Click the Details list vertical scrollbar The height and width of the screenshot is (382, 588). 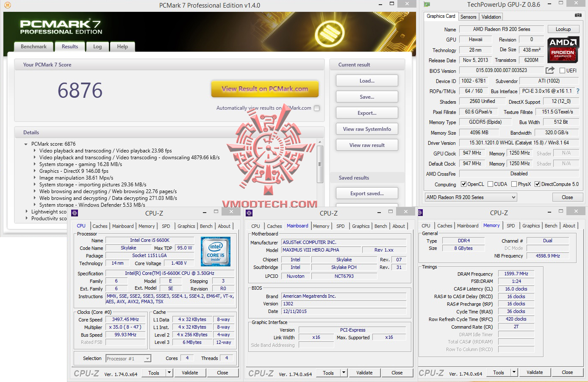point(320,164)
